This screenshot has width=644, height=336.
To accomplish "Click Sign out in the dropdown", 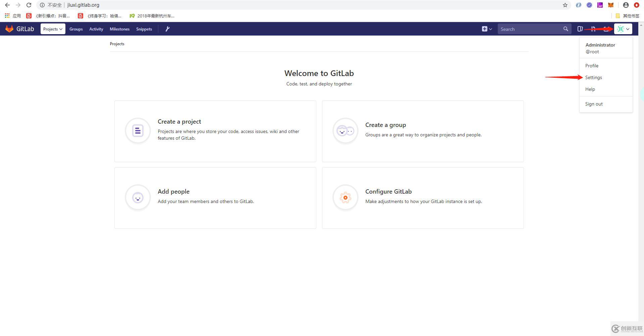I will click(x=594, y=104).
